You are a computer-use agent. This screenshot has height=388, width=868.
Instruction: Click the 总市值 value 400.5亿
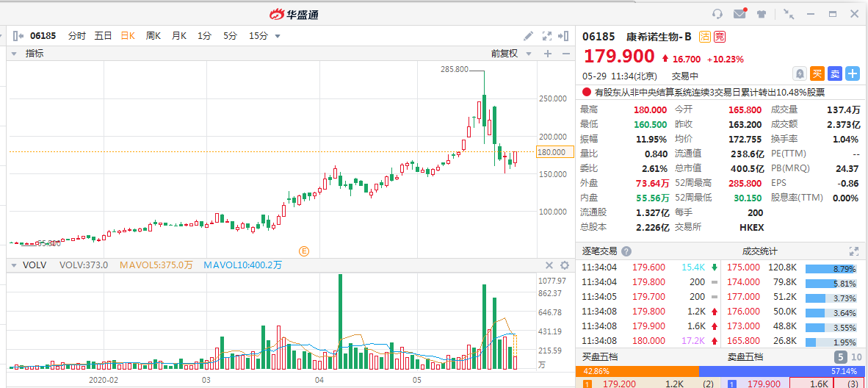click(x=748, y=168)
